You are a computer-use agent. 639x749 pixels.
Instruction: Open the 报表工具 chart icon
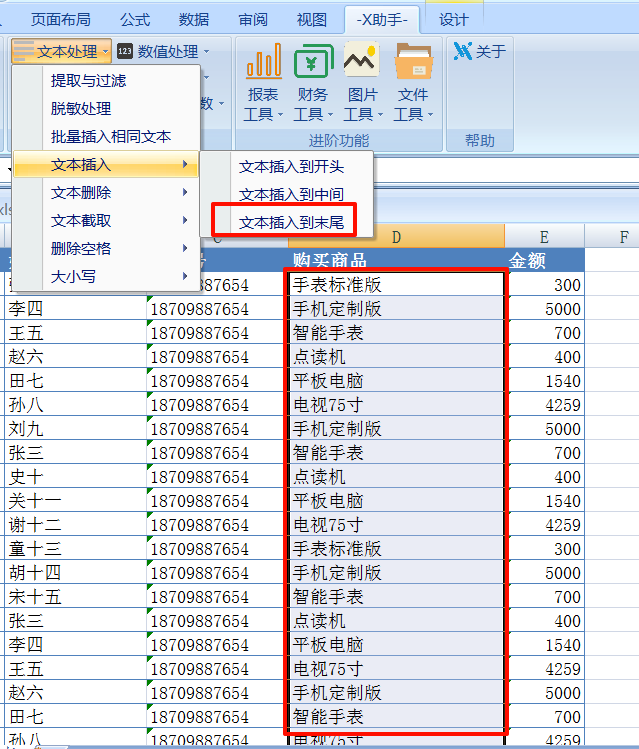263,61
